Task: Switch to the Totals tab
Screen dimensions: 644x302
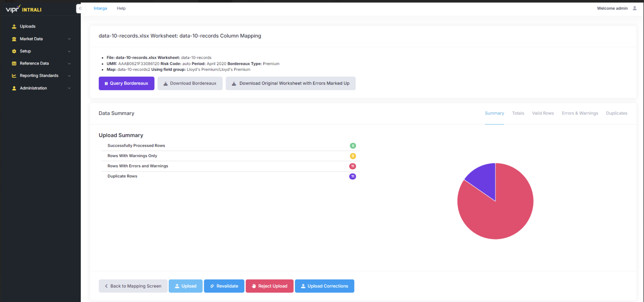Action: [518, 113]
